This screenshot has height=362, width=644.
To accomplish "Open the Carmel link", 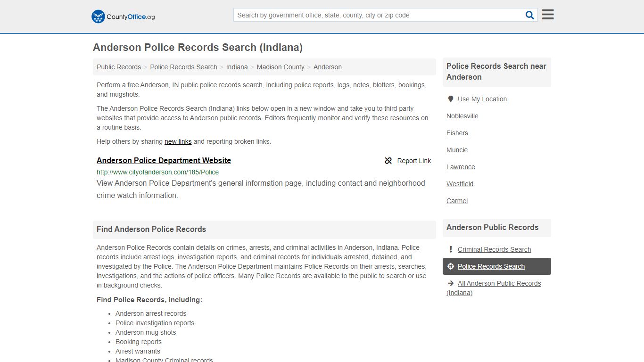I will click(457, 201).
